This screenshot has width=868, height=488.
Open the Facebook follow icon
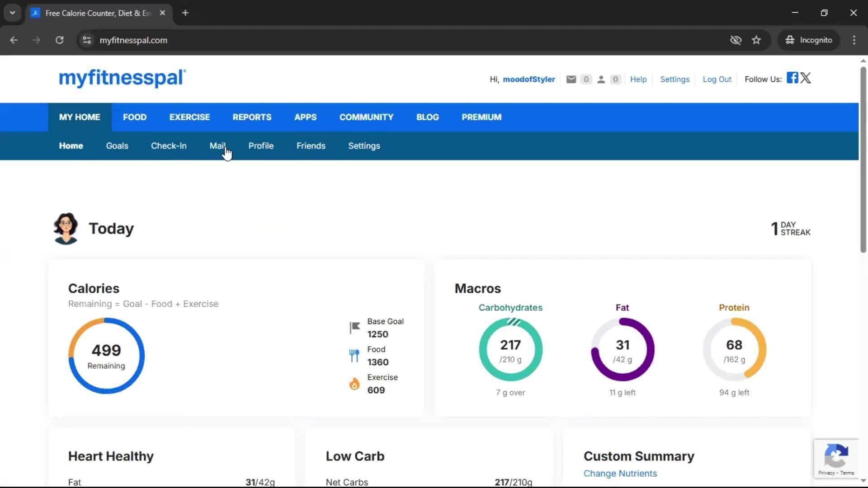(792, 78)
